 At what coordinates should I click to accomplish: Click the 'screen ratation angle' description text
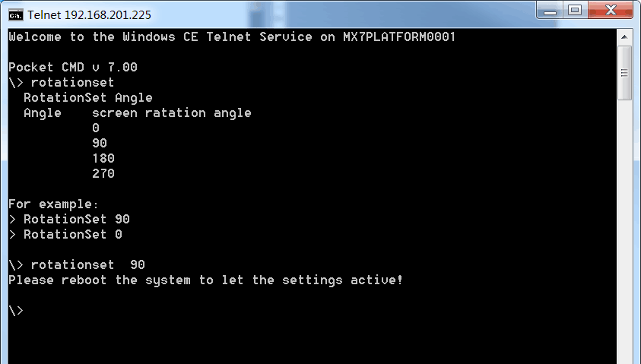pos(172,112)
